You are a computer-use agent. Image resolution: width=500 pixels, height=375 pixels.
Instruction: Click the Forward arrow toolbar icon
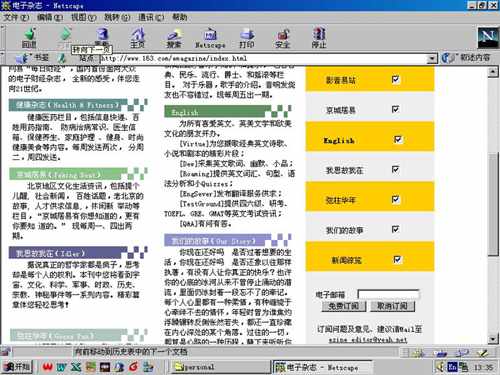65,35
